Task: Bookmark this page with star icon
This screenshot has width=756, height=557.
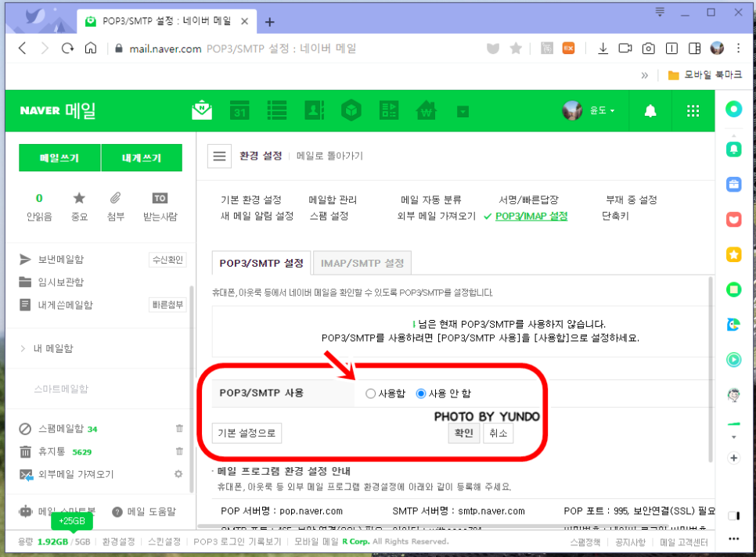Action: tap(516, 49)
